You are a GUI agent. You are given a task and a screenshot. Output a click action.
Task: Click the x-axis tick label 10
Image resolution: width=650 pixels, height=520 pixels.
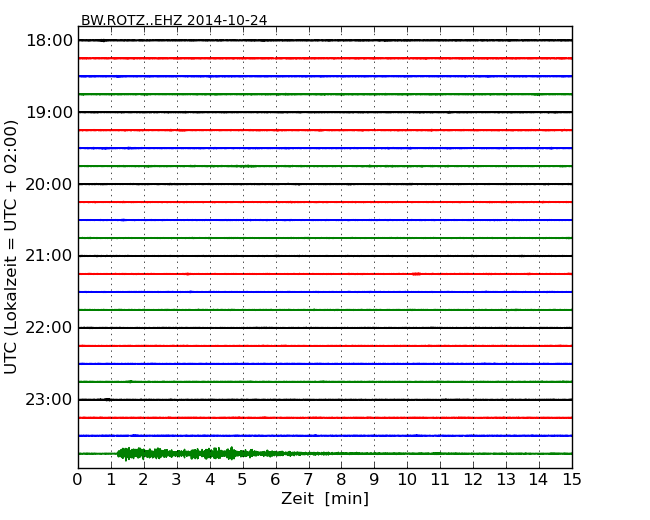click(x=407, y=480)
